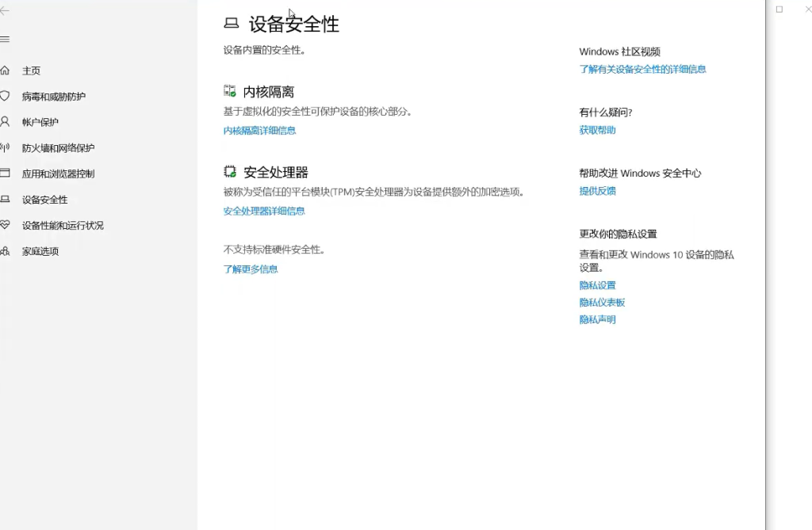
Task: Select 设备安全性 in the sidebar
Action: (x=44, y=200)
